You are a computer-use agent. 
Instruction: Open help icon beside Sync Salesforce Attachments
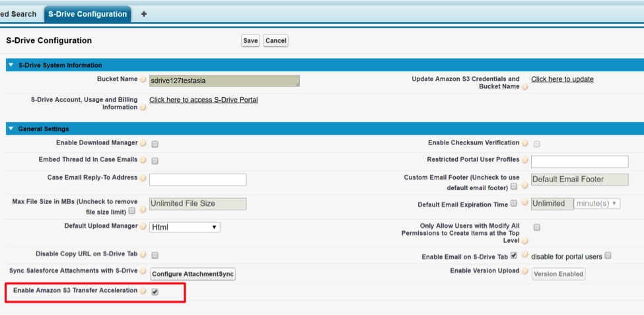[x=143, y=271]
